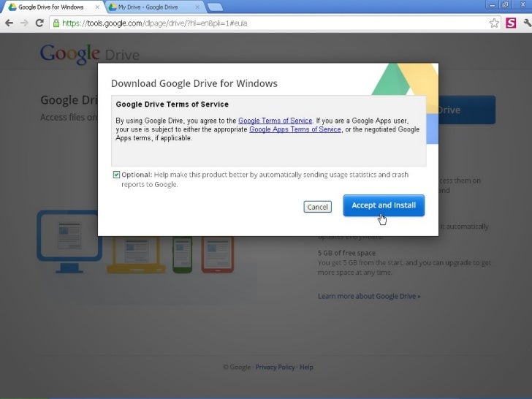532x399 pixels.
Task: Click the red tablet illustration
Action: pyautogui.click(x=218, y=254)
